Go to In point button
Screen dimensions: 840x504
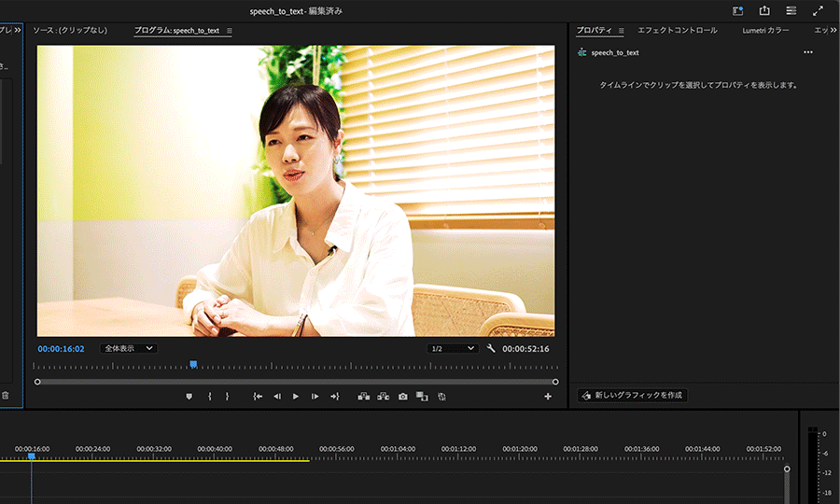click(258, 397)
